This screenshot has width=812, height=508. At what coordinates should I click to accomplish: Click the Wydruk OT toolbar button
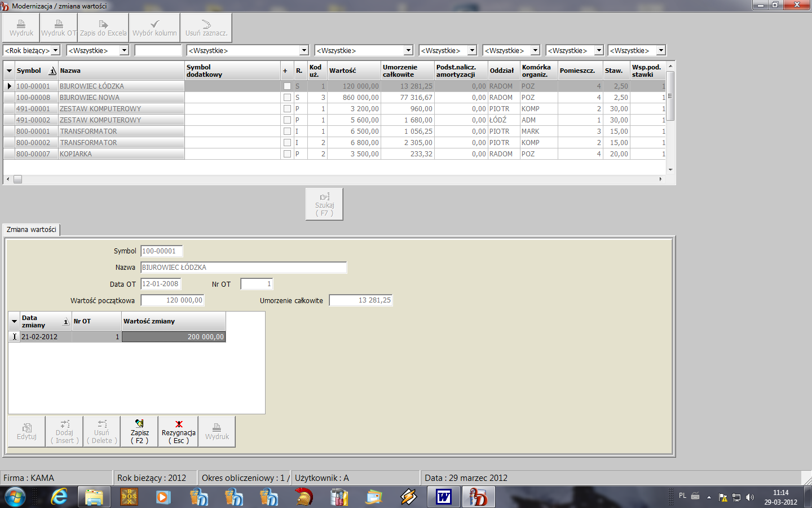tap(59, 28)
